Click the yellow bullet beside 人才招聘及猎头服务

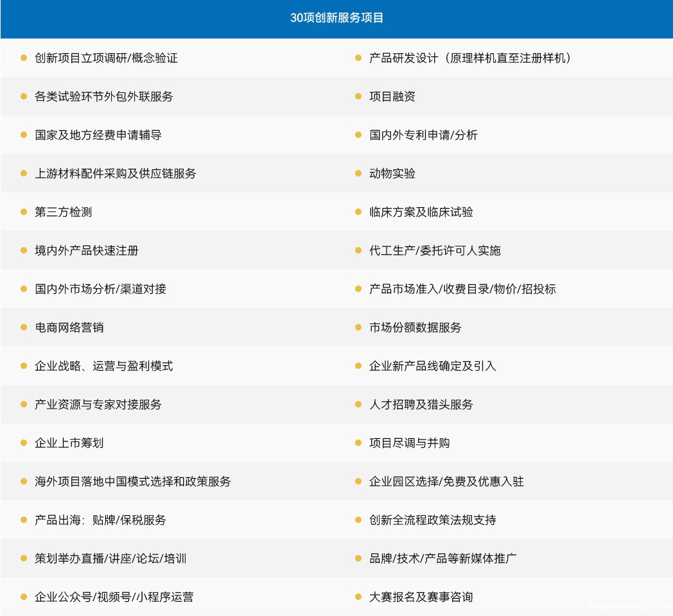358,404
